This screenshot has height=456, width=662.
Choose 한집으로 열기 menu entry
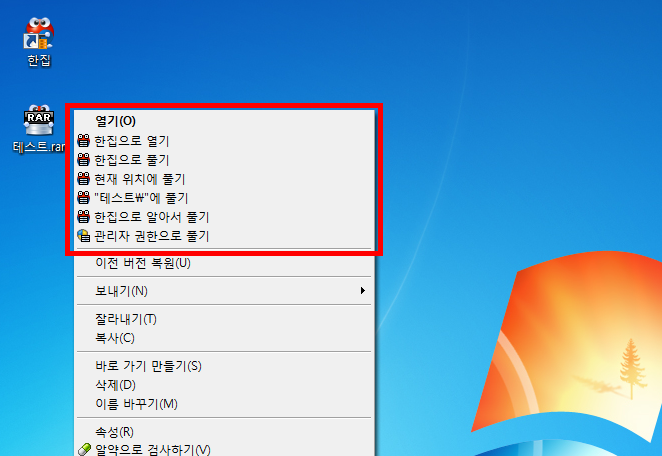[224, 141]
